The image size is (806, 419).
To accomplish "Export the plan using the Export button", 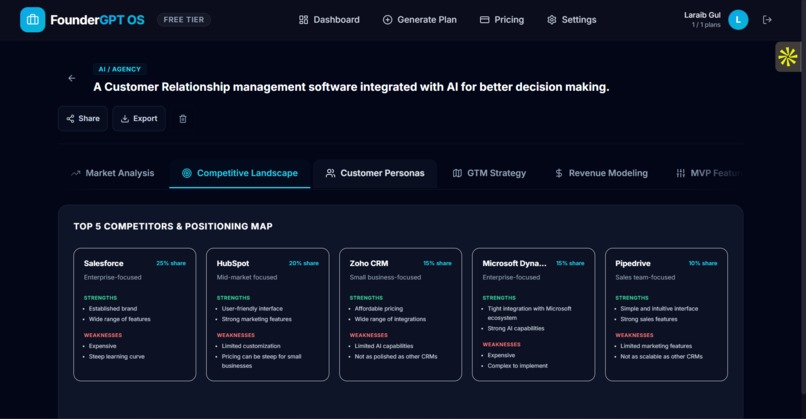I will pyautogui.click(x=139, y=119).
